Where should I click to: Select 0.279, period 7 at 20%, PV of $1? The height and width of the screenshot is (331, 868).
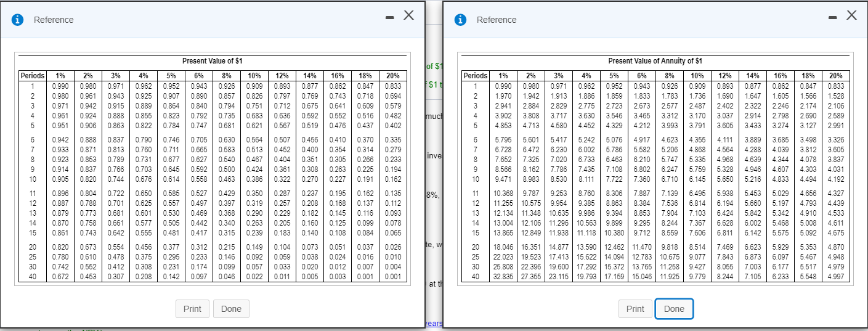pyautogui.click(x=392, y=150)
